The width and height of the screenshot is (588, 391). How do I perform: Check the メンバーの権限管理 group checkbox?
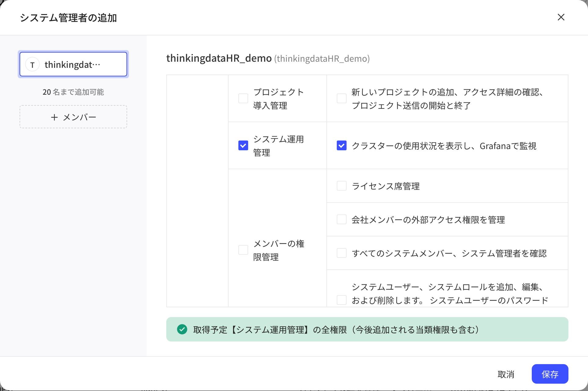coord(243,250)
